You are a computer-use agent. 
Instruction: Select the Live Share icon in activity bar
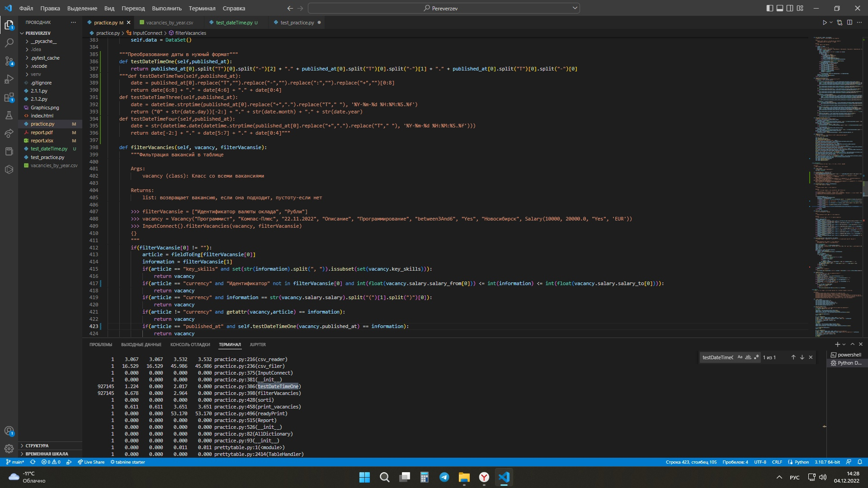tap(9, 133)
